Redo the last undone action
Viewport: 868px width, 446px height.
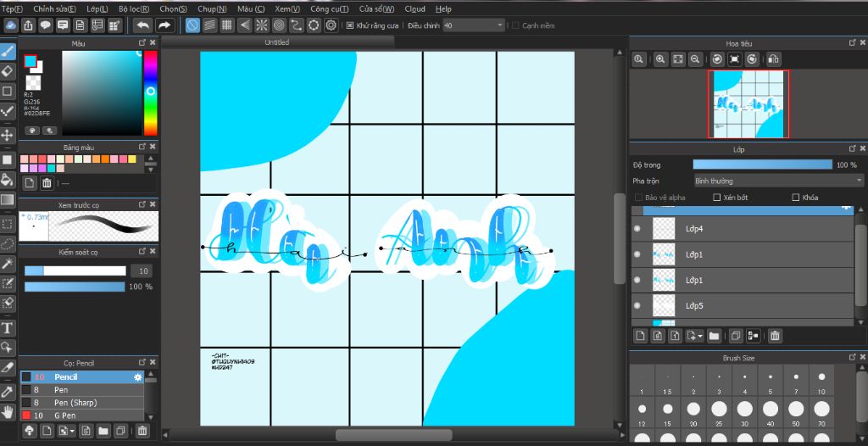pos(164,25)
